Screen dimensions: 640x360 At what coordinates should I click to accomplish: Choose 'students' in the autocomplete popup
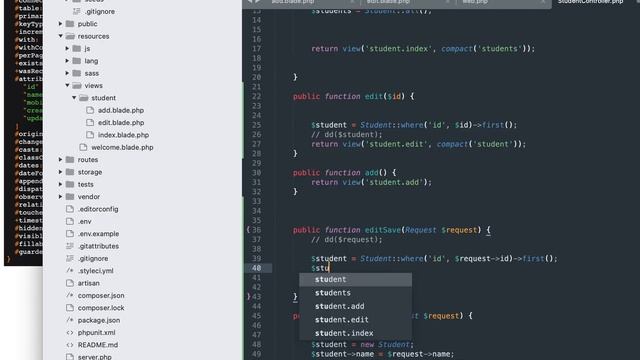click(356, 293)
